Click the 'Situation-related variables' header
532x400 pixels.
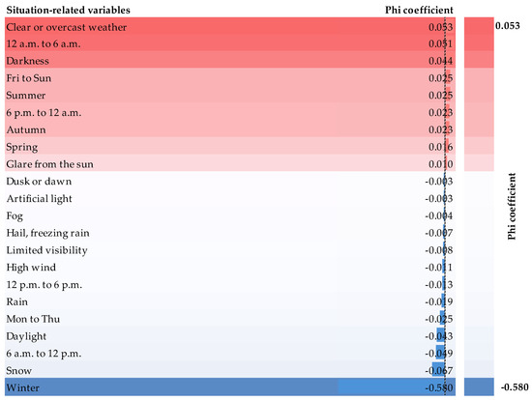(69, 10)
